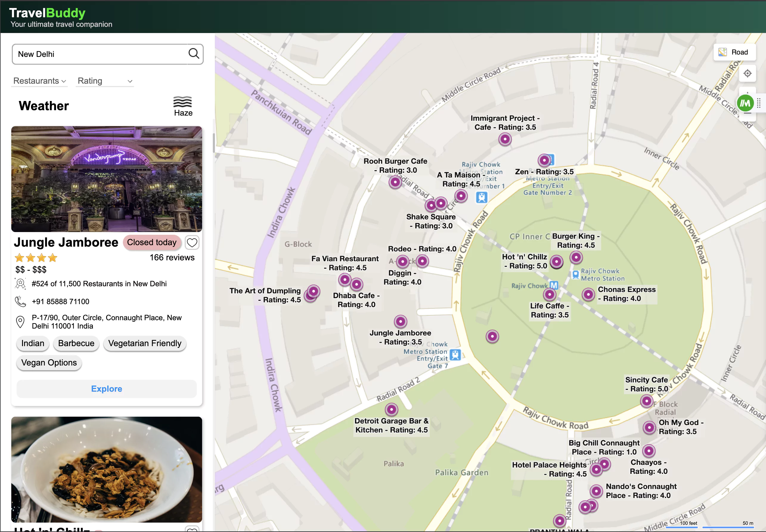Select the Indian cuisine tag

[x=33, y=343]
